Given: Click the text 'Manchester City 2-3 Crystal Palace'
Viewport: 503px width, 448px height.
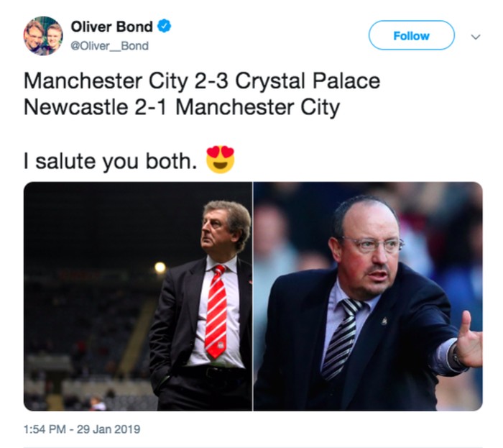Looking at the screenshot, I should coord(201,81).
